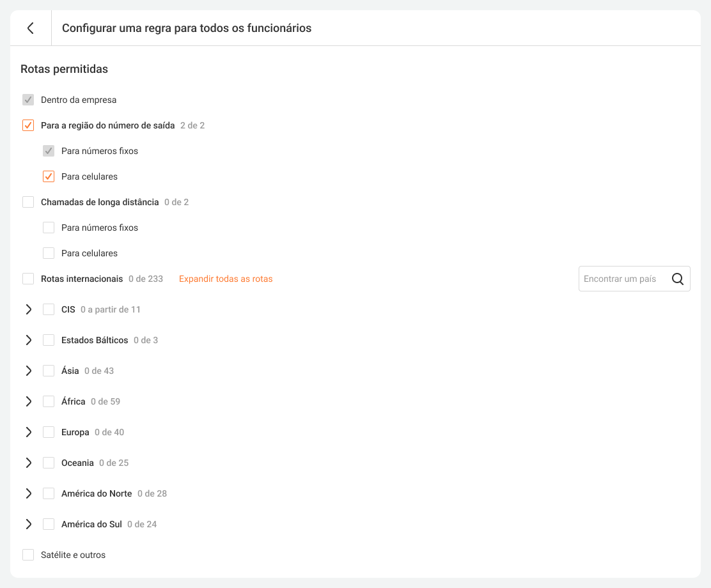
Task: Click Expandir todas as rotas link
Action: (x=226, y=279)
